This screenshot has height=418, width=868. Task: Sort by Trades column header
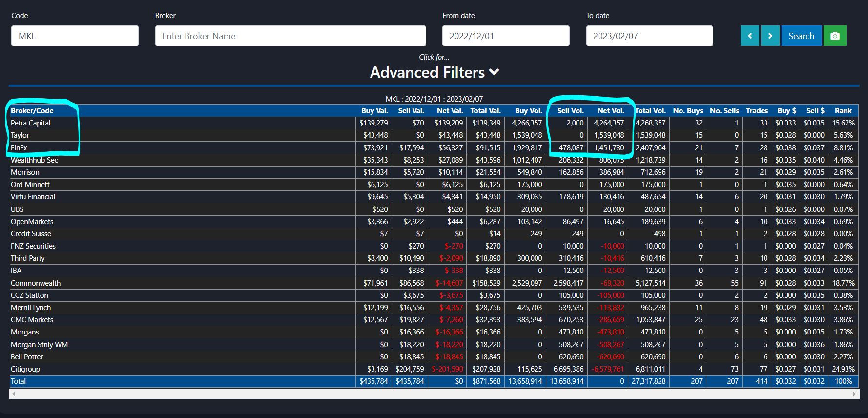[x=757, y=111]
